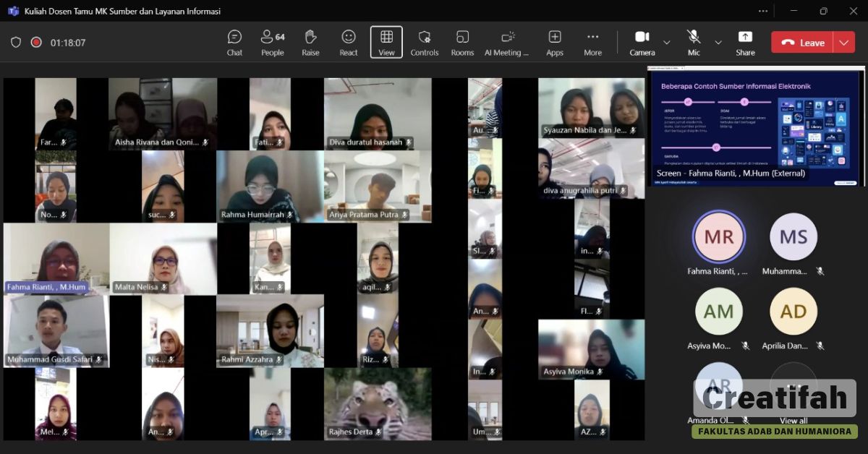Unmute the Mic
Viewport: 868px width, 454px height.
[694, 42]
